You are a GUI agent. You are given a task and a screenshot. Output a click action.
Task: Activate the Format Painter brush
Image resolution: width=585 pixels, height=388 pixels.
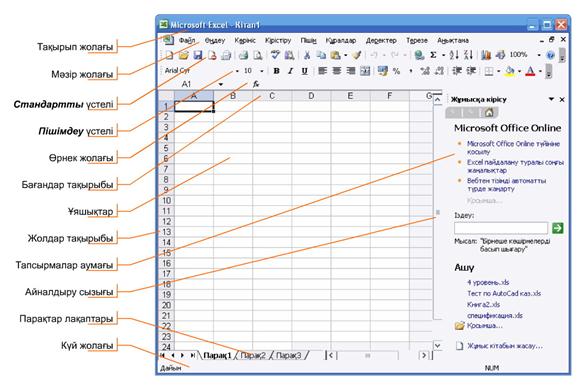click(x=357, y=55)
